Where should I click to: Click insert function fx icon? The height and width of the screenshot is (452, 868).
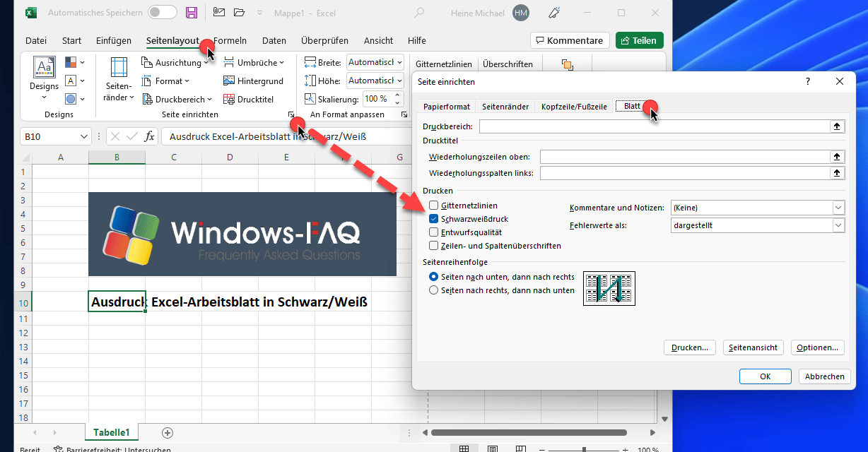(x=149, y=136)
